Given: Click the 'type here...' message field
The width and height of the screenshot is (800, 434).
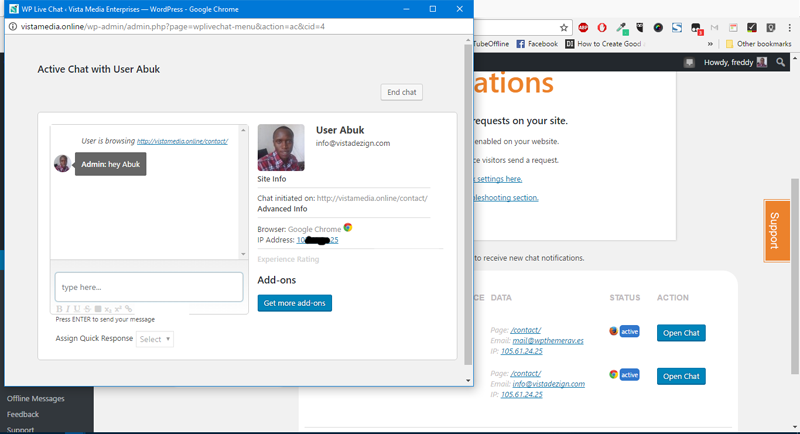Looking at the screenshot, I should 149,287.
